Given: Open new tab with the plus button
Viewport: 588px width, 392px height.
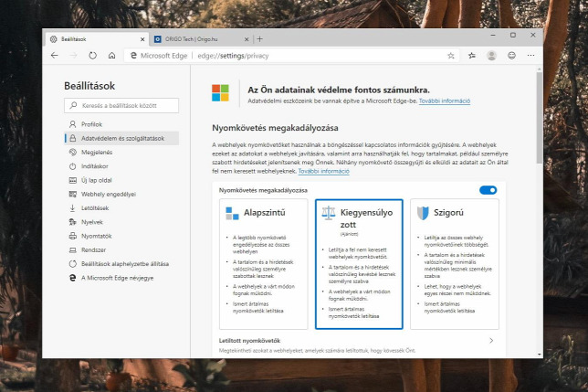Looking at the screenshot, I should (x=260, y=39).
